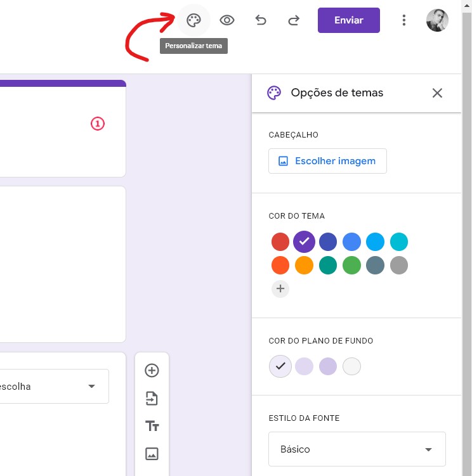This screenshot has width=472, height=476.
Task: Add title and description with Tt icon
Action: coord(152,426)
